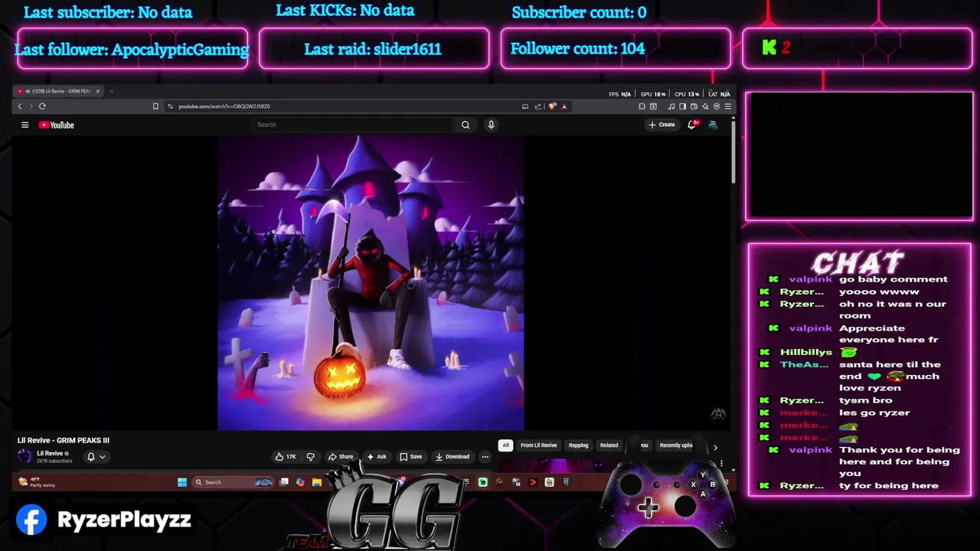Open Brave Rewards triangle icon
This screenshot has height=551, width=980.
click(x=564, y=106)
